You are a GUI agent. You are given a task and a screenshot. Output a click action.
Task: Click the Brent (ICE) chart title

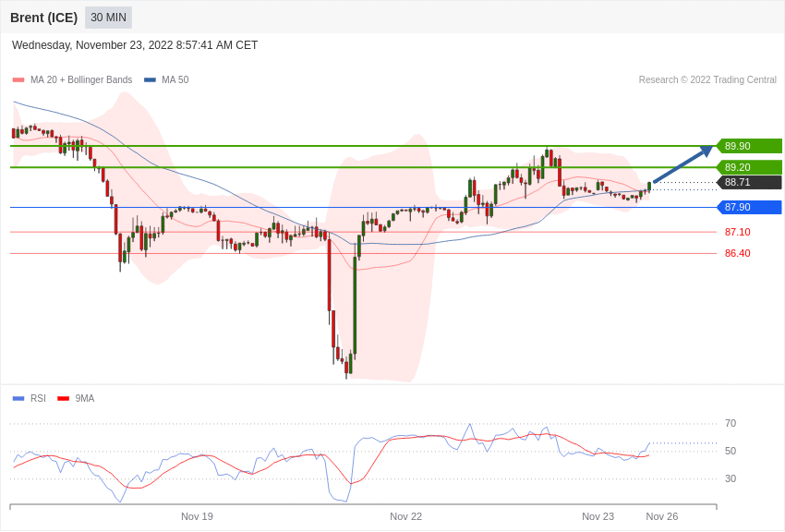click(44, 18)
